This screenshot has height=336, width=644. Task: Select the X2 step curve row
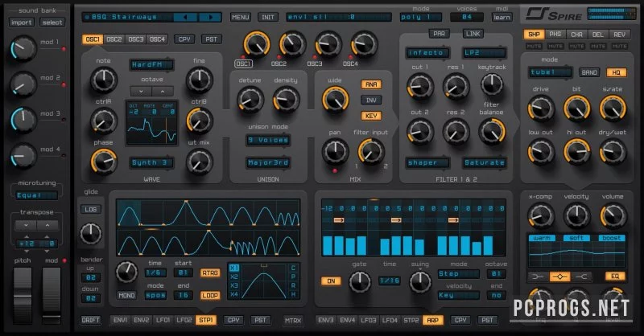[x=233, y=277]
